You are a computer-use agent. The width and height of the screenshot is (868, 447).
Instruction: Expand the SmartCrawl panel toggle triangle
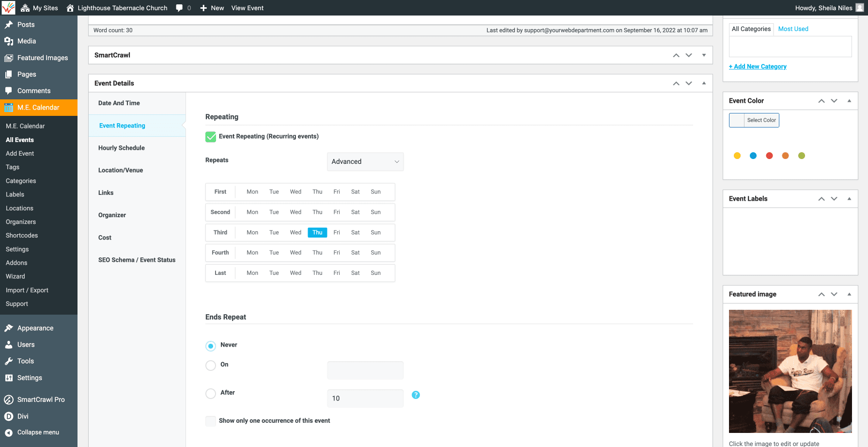704,55
